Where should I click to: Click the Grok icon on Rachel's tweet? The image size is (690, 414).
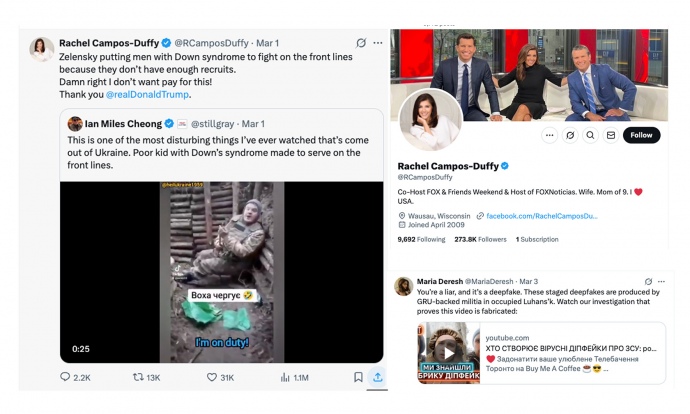(360, 44)
